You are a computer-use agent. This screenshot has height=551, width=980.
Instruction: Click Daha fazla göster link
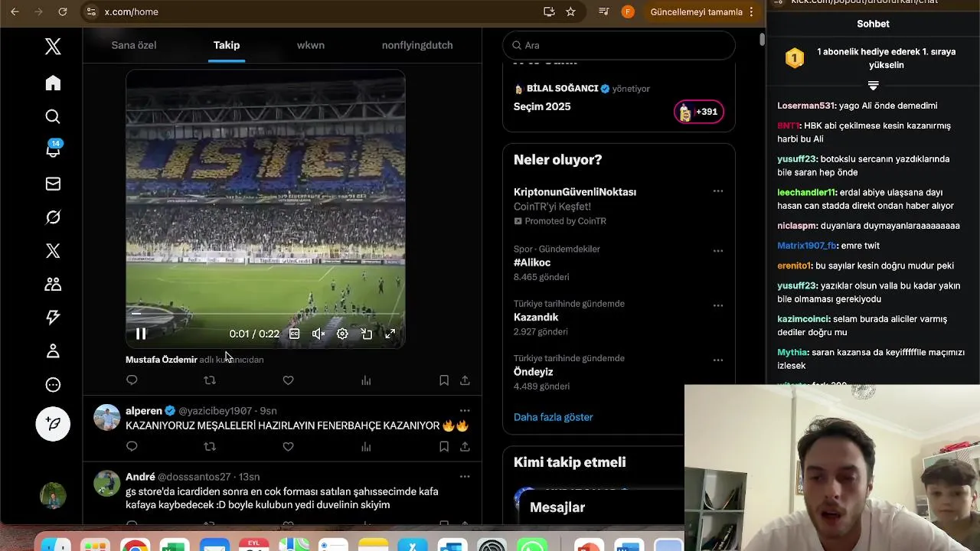[x=553, y=417]
